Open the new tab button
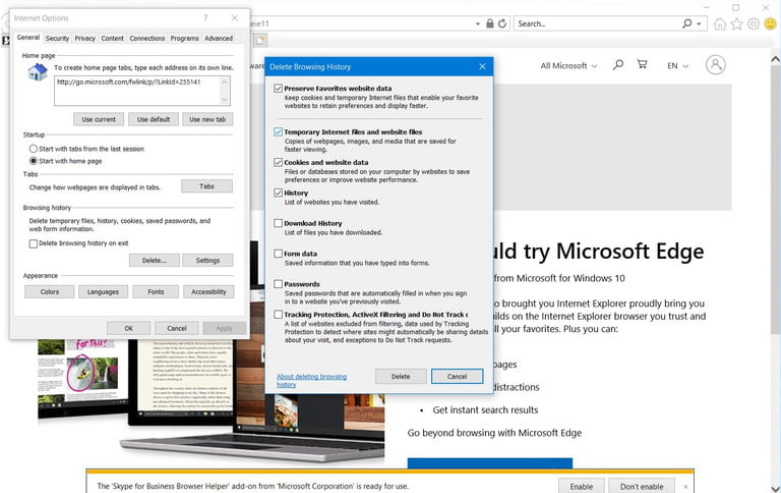 click(260, 40)
